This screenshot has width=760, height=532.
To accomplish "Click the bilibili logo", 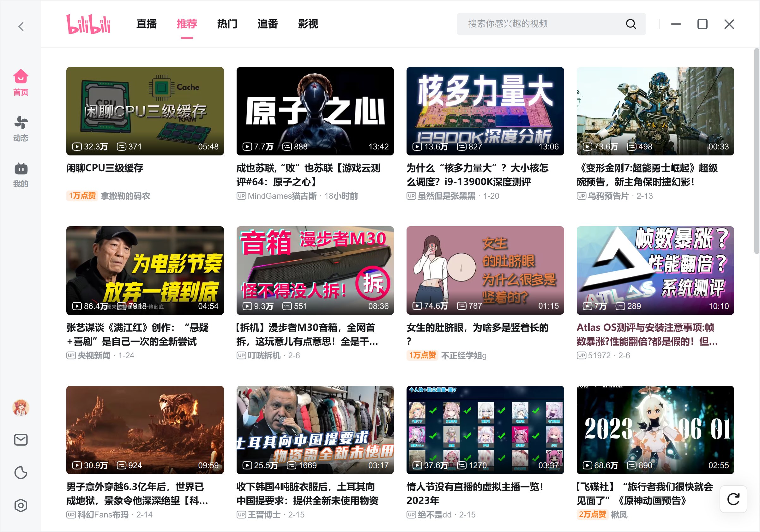I will tap(89, 24).
